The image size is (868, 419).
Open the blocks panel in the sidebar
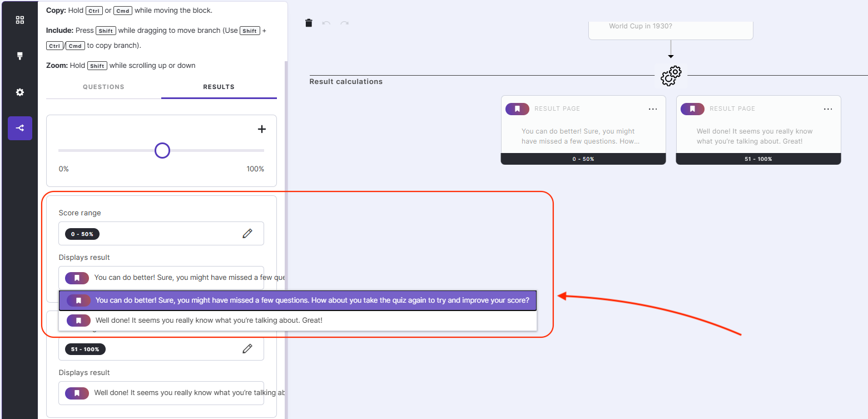(19, 19)
